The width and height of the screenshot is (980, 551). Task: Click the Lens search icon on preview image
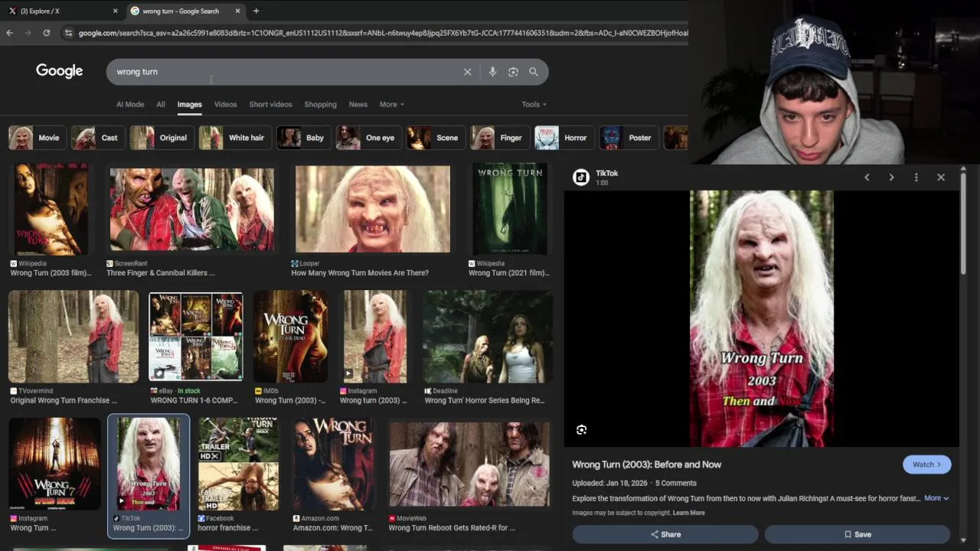(x=582, y=430)
